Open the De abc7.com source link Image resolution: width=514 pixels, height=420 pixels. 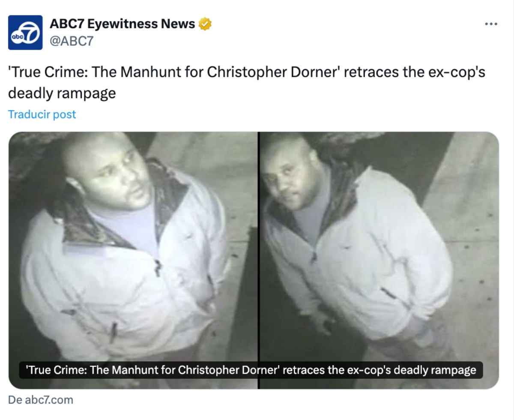[x=41, y=400]
